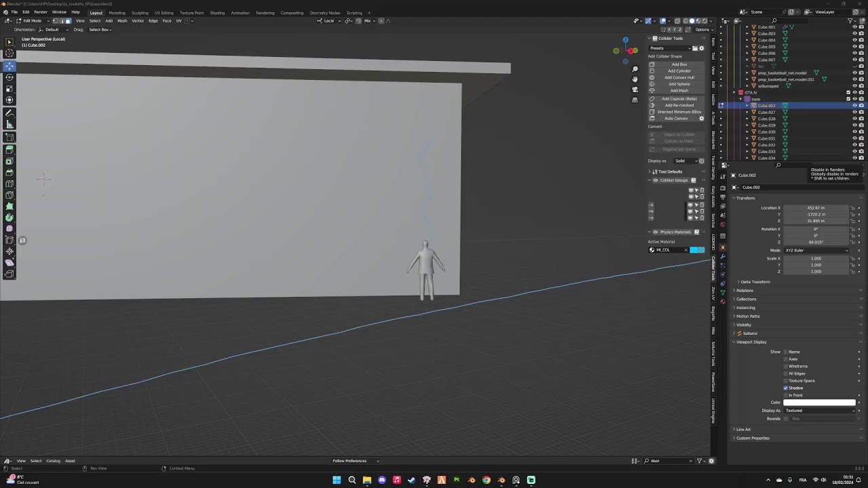Screen dimensions: 868x488
Task: Select the Cursor tool
Action: 9,53
